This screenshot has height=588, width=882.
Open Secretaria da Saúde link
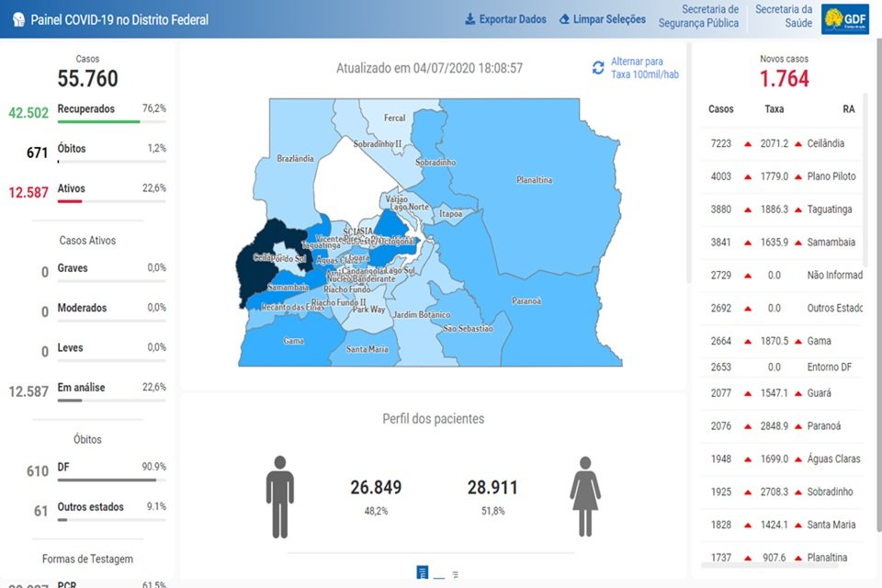(784, 17)
